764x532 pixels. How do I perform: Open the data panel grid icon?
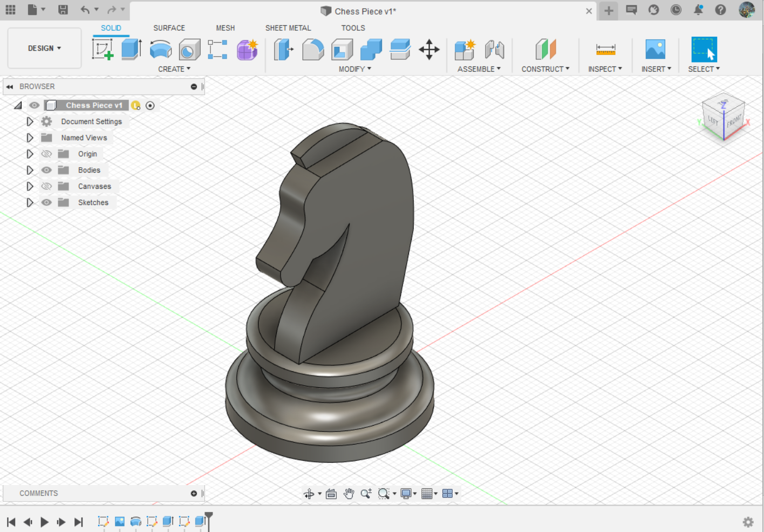(x=11, y=10)
